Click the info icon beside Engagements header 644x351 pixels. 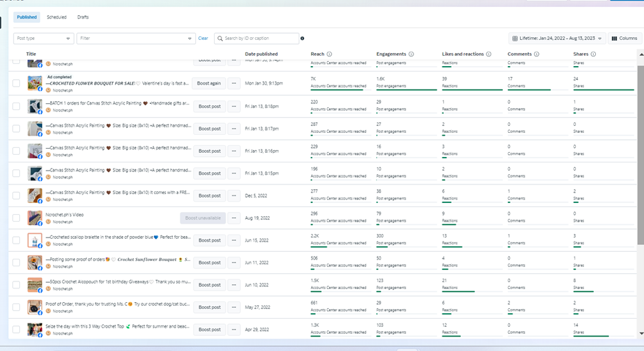pos(411,54)
